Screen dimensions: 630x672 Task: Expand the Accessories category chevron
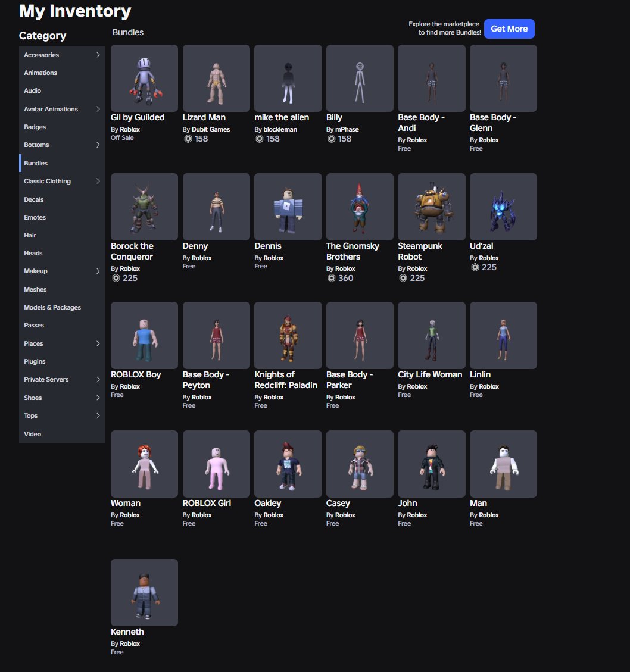coord(98,55)
